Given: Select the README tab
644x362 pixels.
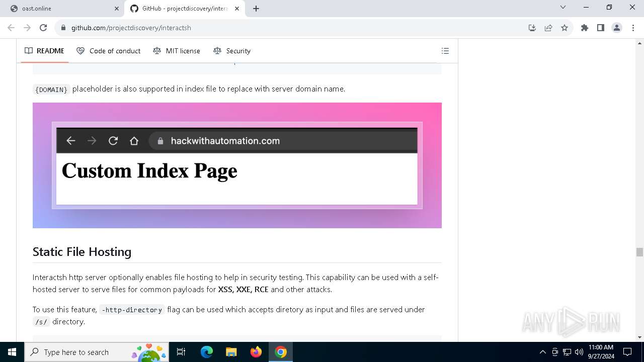Looking at the screenshot, I should (44, 51).
